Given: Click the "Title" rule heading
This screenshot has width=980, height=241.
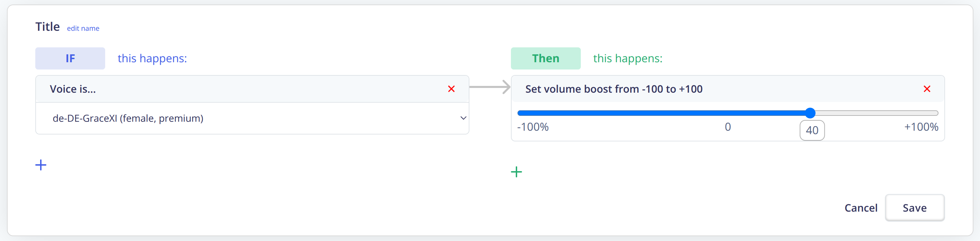Looking at the screenshot, I should (47, 27).
